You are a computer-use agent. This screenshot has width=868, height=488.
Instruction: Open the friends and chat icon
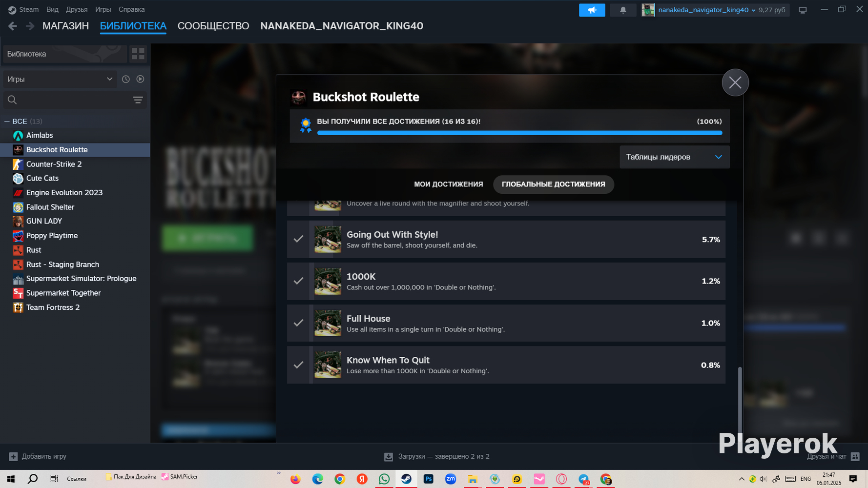coord(855,456)
